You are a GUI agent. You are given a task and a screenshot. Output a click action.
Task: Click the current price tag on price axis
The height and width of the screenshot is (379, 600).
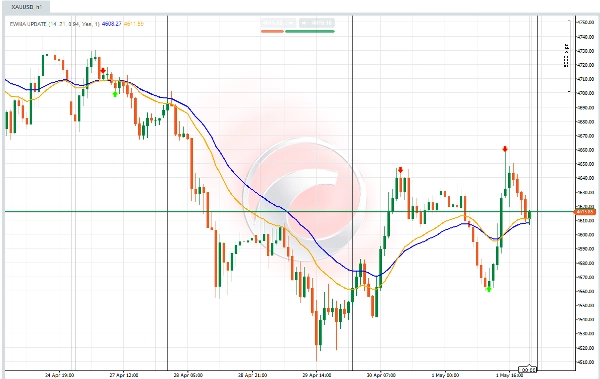(x=585, y=212)
